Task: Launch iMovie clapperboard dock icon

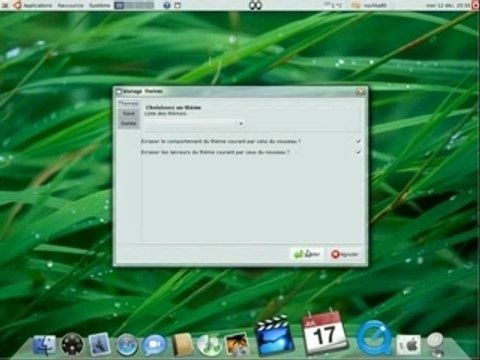Action: [274, 336]
